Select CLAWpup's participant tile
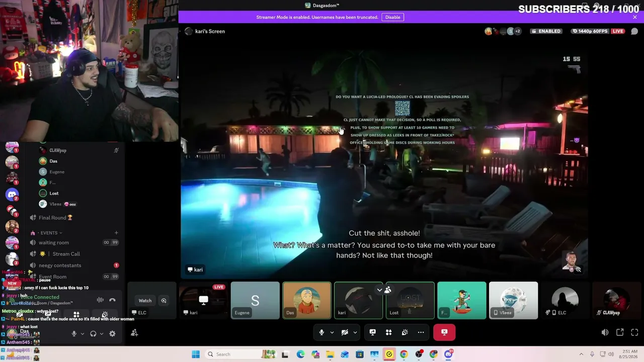644x362 pixels. point(616,301)
